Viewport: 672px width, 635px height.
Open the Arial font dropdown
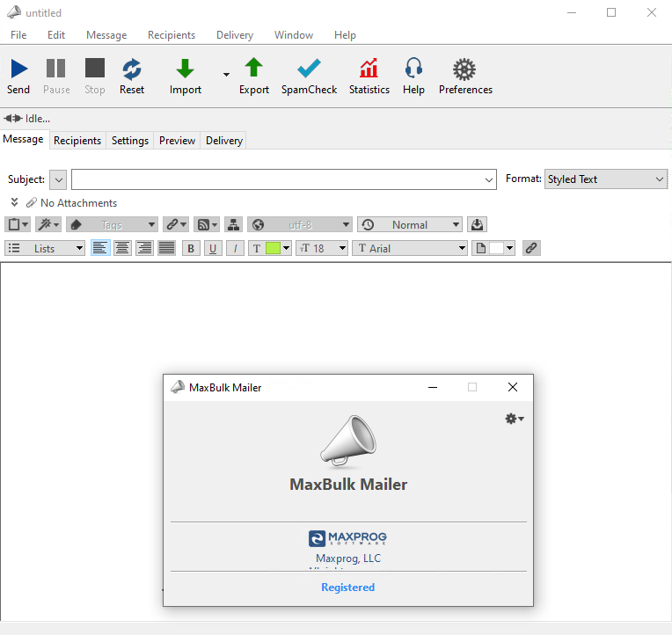coord(409,248)
